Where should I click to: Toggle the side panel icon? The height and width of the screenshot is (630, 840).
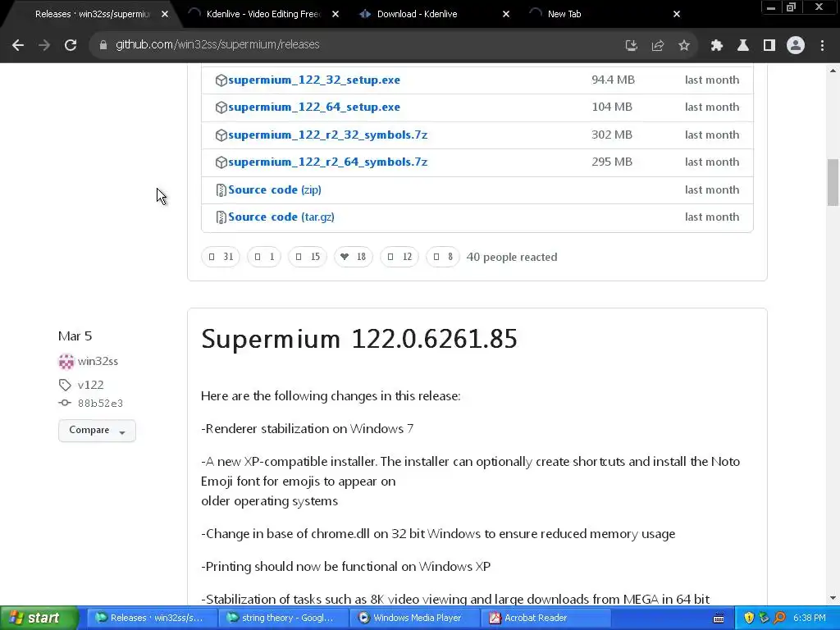(769, 46)
